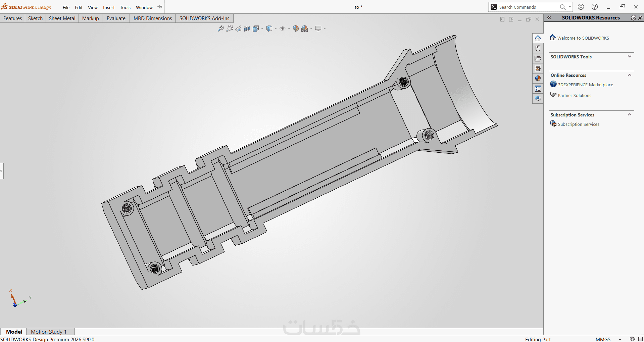Open the File Explorer task pane tab
This screenshot has width=644, height=342.
click(x=538, y=58)
